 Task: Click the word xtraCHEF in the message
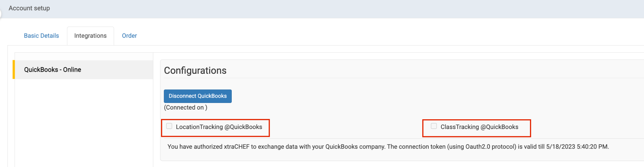pyautogui.click(x=236, y=147)
